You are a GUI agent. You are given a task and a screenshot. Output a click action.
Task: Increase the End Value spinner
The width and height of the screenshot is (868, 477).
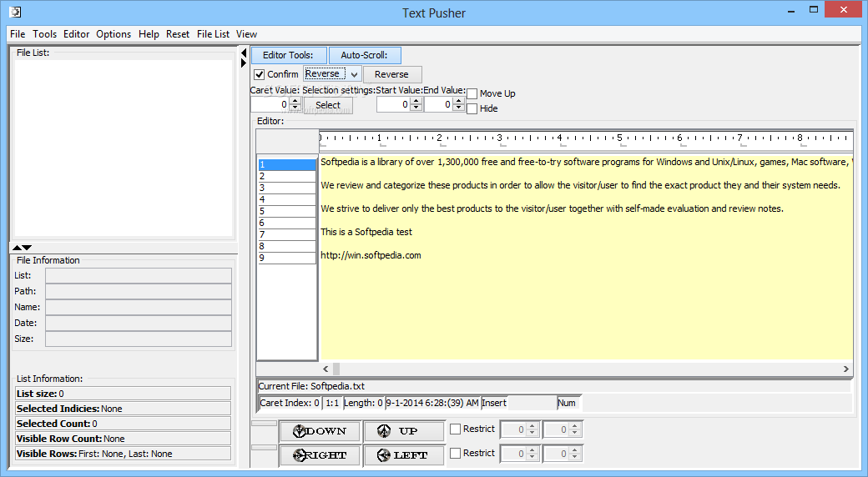[458, 101]
